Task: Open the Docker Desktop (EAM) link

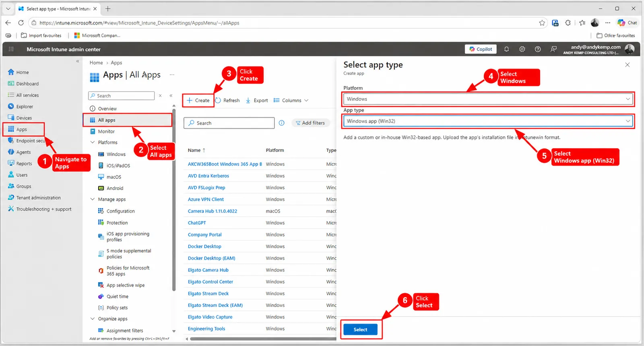Action: tap(211, 258)
